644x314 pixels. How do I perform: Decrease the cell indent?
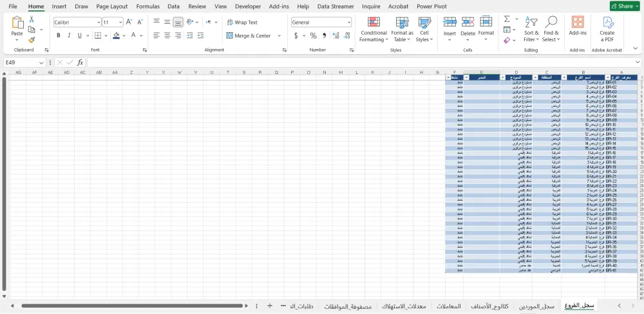[190, 35]
